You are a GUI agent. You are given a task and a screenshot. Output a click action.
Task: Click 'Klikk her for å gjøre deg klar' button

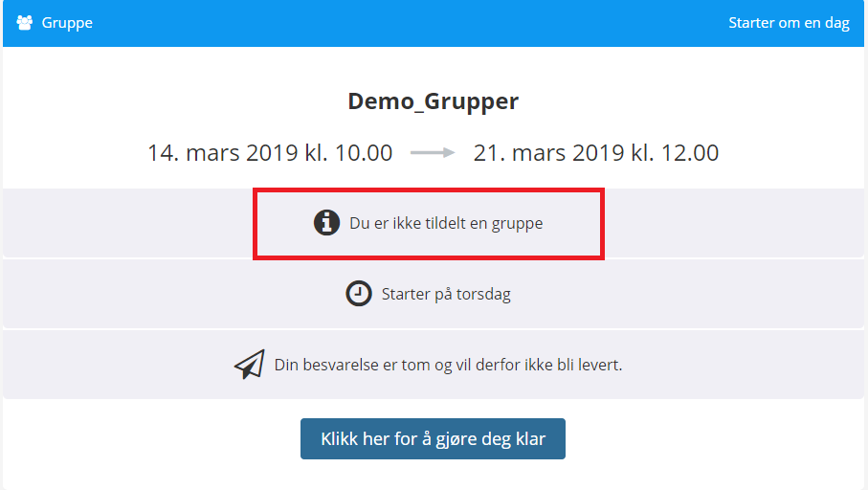(433, 438)
